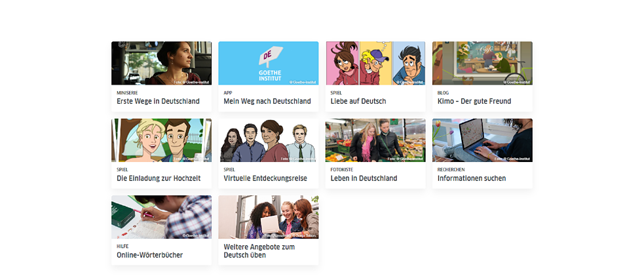
Task: Open the dictionary photo for Online-Wörterbücher
Action: point(161,217)
